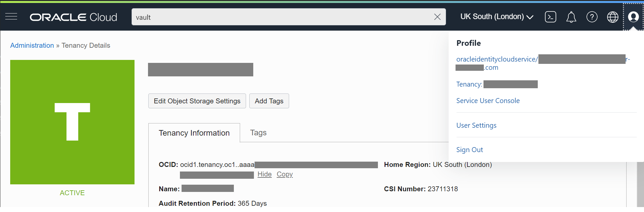Open User Settings from profile menu
This screenshot has height=212, width=644.
[x=476, y=125]
